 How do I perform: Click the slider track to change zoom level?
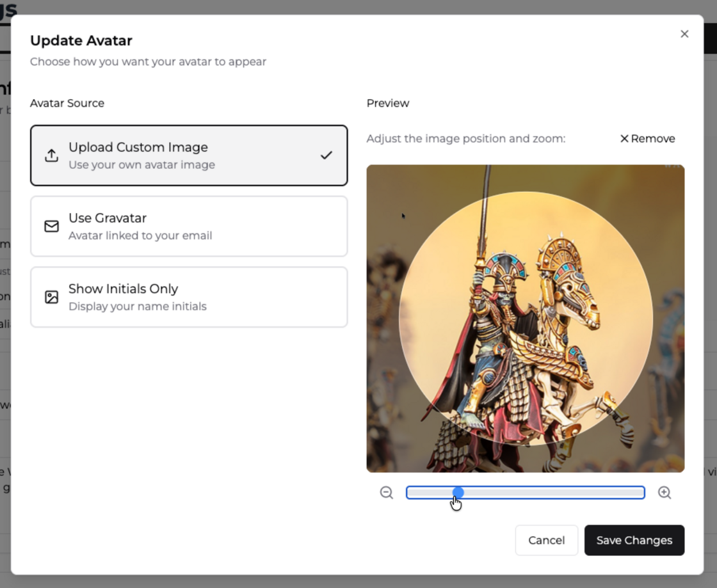coord(563,493)
